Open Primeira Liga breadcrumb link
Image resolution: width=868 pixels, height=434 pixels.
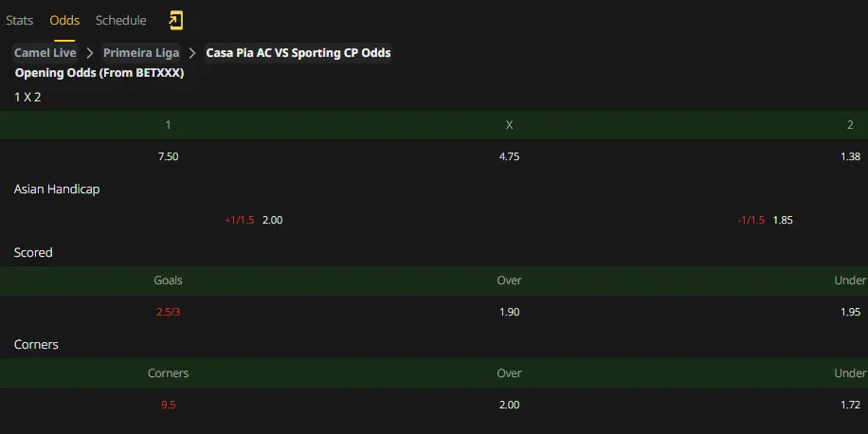click(x=141, y=53)
